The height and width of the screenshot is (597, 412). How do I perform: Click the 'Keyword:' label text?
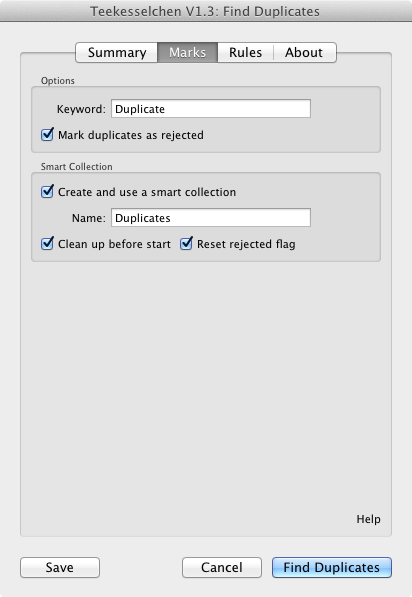point(81,109)
